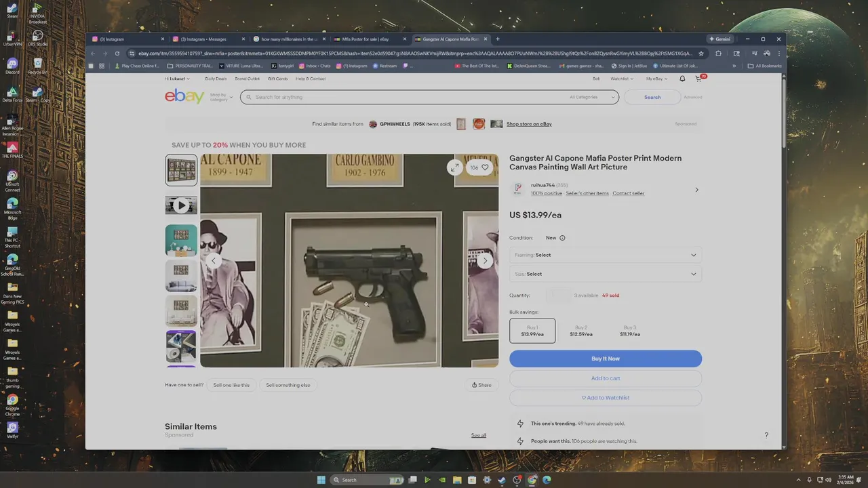Viewport: 868px width, 488px height.
Task: Open the Seller's other items link
Action: (x=587, y=193)
